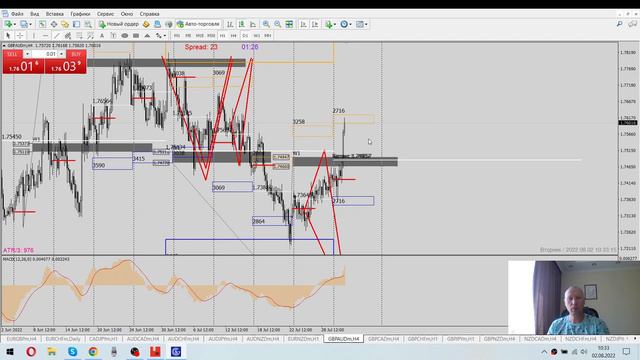Open the Графики menu
This screenshot has width=640, height=360.
point(80,14)
